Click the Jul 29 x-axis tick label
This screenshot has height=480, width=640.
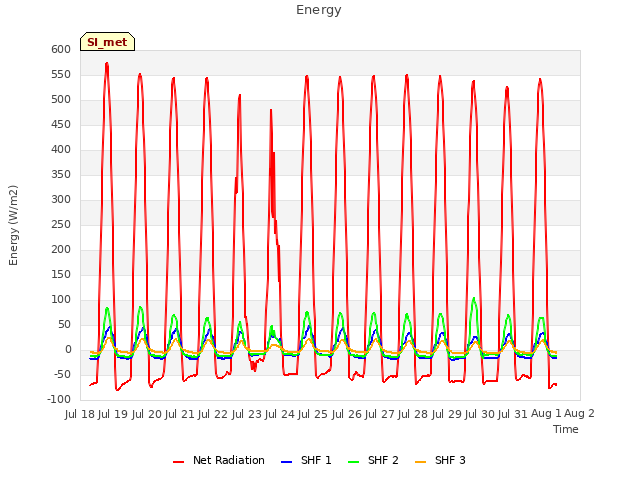447,414
